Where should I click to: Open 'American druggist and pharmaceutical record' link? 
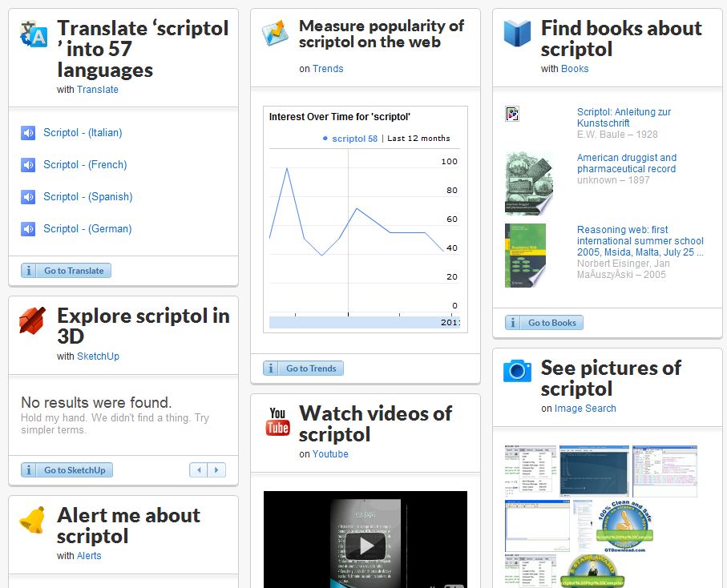(x=626, y=163)
